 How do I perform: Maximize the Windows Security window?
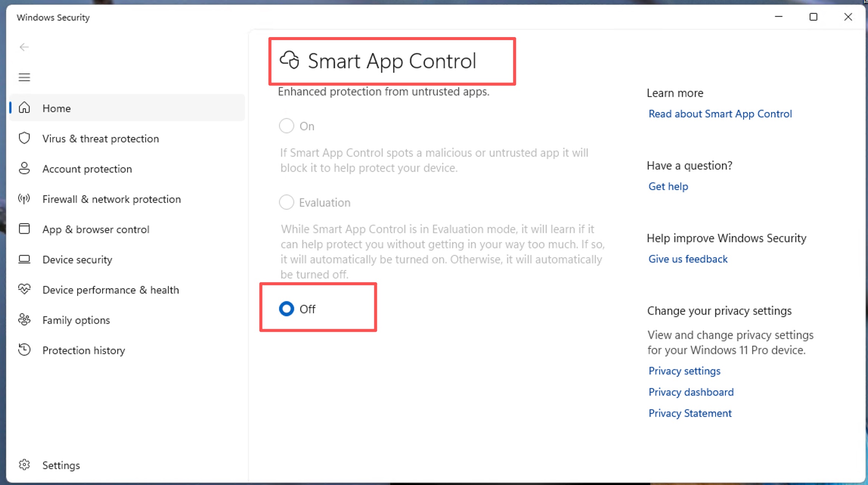(x=813, y=17)
